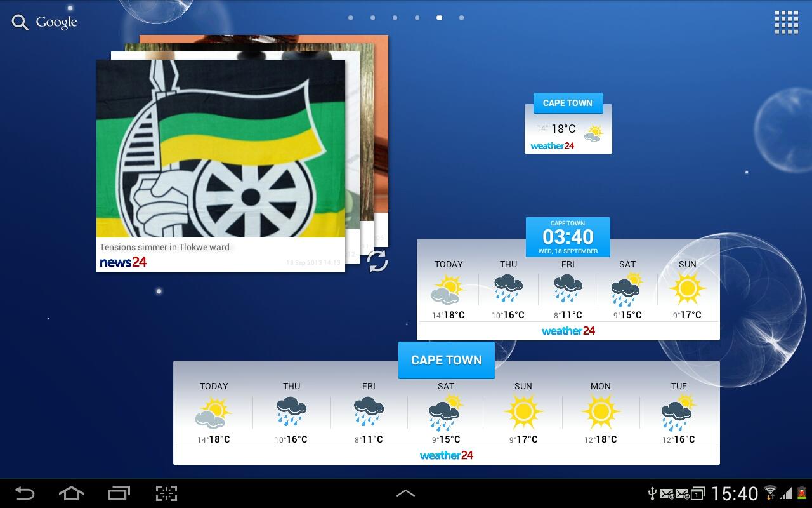Open the apps drawer grid
Screen dimensions: 812x508
point(786,21)
